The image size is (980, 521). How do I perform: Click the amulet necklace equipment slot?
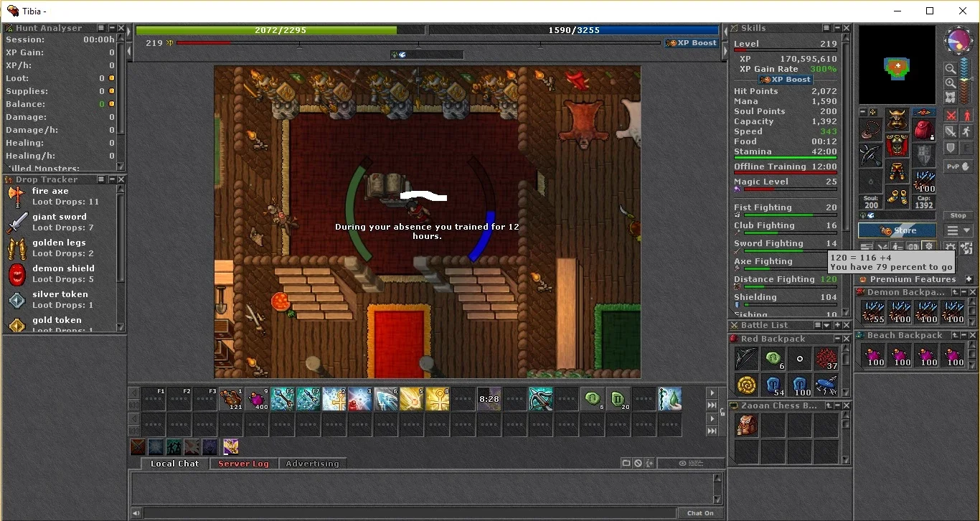tap(871, 130)
